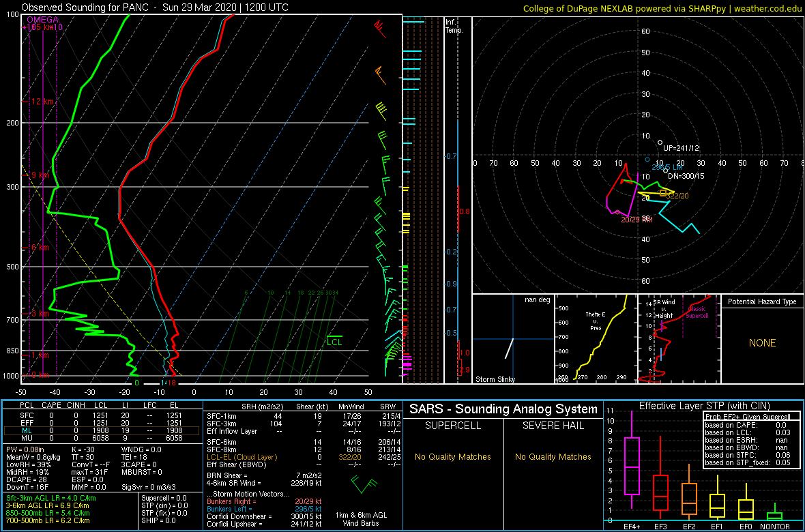
Task: Click 'BRN Shear =' row
Action: click(x=264, y=475)
